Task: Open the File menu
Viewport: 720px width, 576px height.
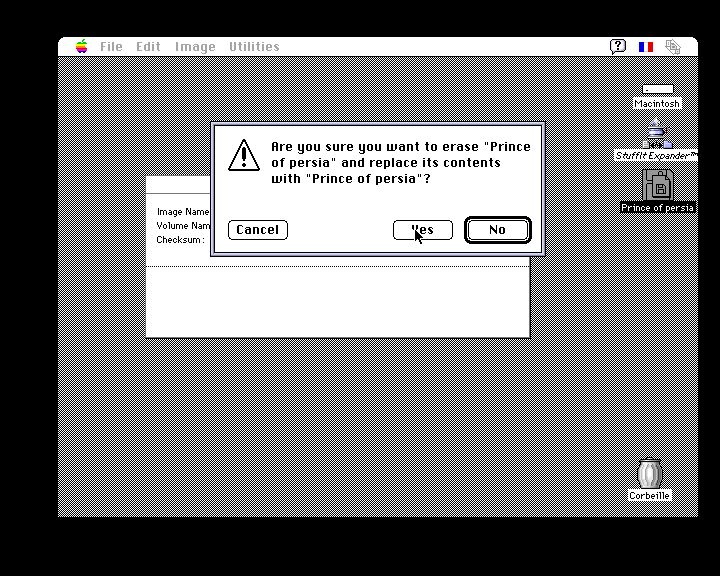Action: [111, 47]
